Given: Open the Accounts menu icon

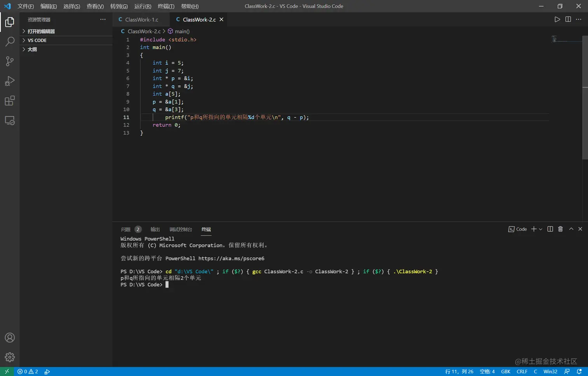Looking at the screenshot, I should (x=10, y=337).
